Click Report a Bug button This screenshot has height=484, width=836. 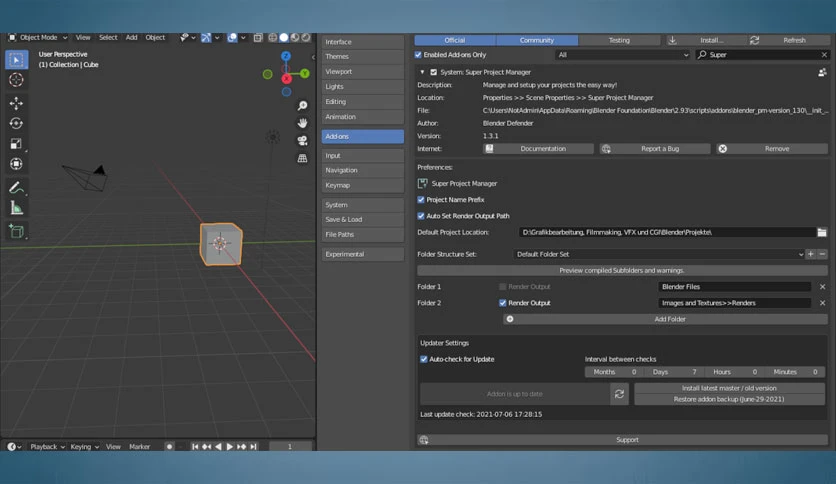(x=655, y=149)
